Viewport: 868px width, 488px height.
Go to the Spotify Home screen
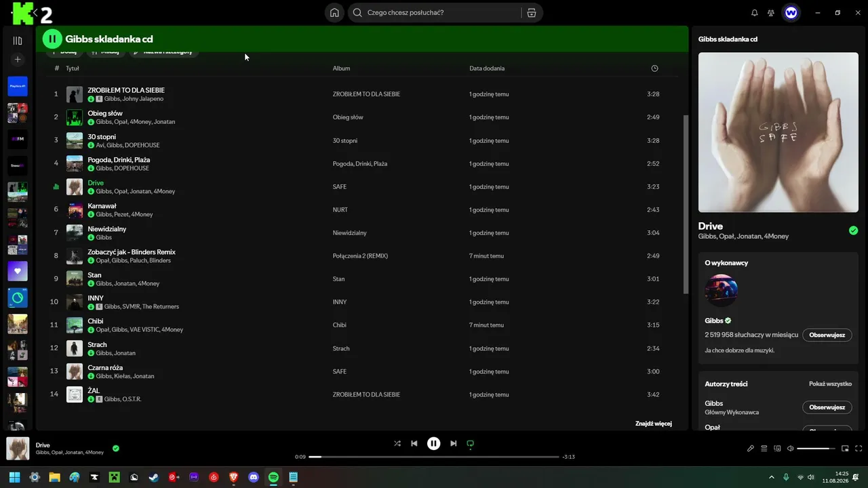[x=334, y=13]
